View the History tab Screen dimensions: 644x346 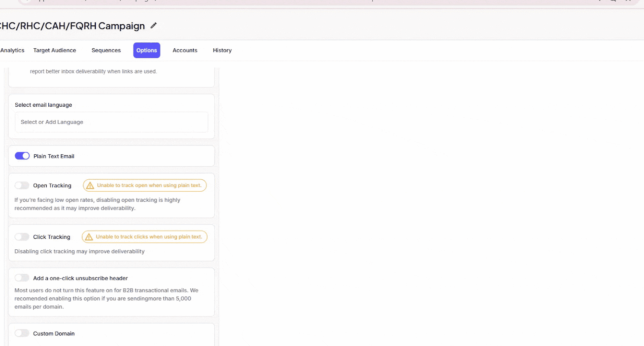[222, 50]
